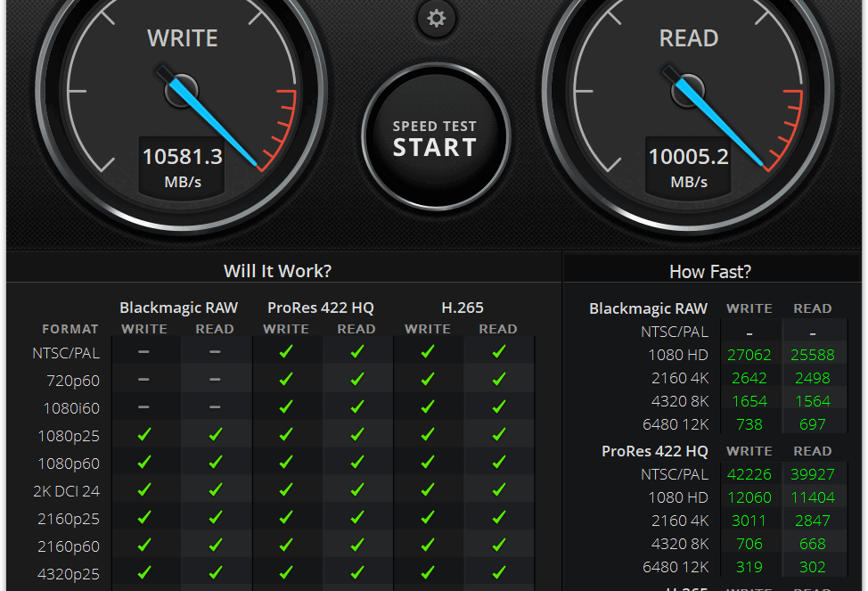
Task: Select the 720p60 format row label
Action: [x=73, y=381]
